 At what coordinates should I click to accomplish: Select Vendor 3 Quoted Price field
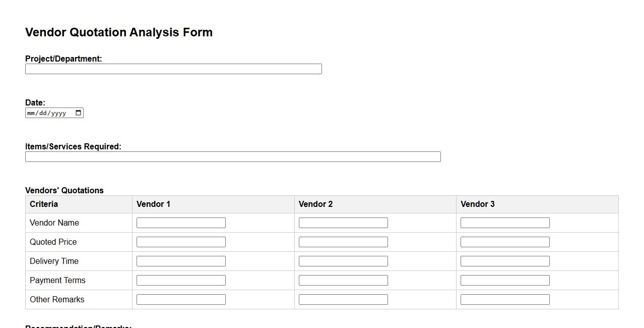coord(505,242)
